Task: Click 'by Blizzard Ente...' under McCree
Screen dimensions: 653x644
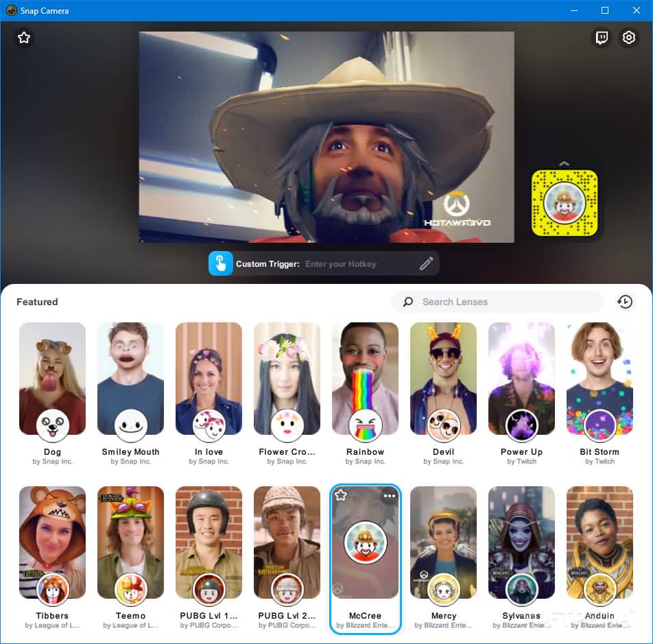Action: (x=365, y=625)
